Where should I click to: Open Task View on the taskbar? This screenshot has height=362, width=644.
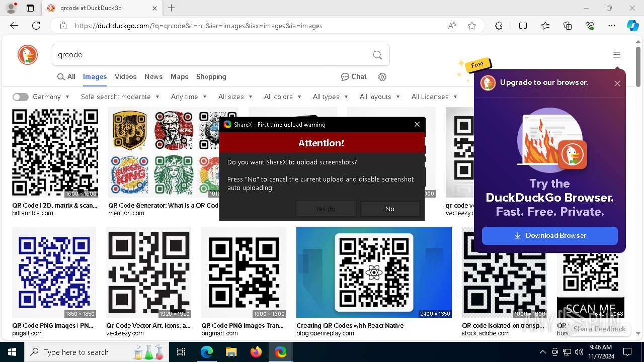click(181, 352)
